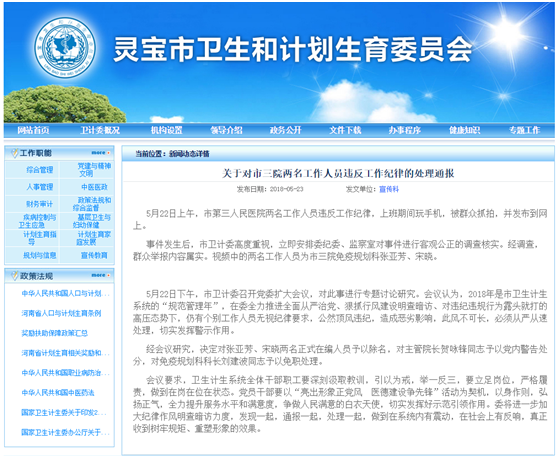The width and height of the screenshot is (558, 458).
Task: Open 文件下载 navigation item
Action: point(345,130)
